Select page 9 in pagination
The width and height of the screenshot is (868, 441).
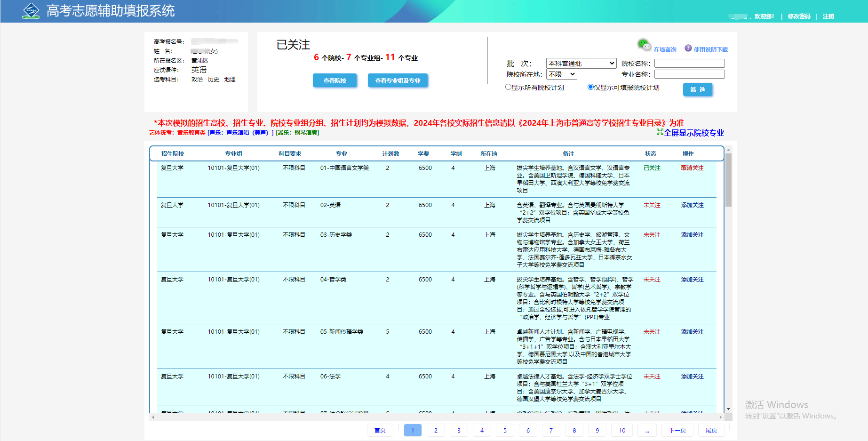click(x=597, y=430)
